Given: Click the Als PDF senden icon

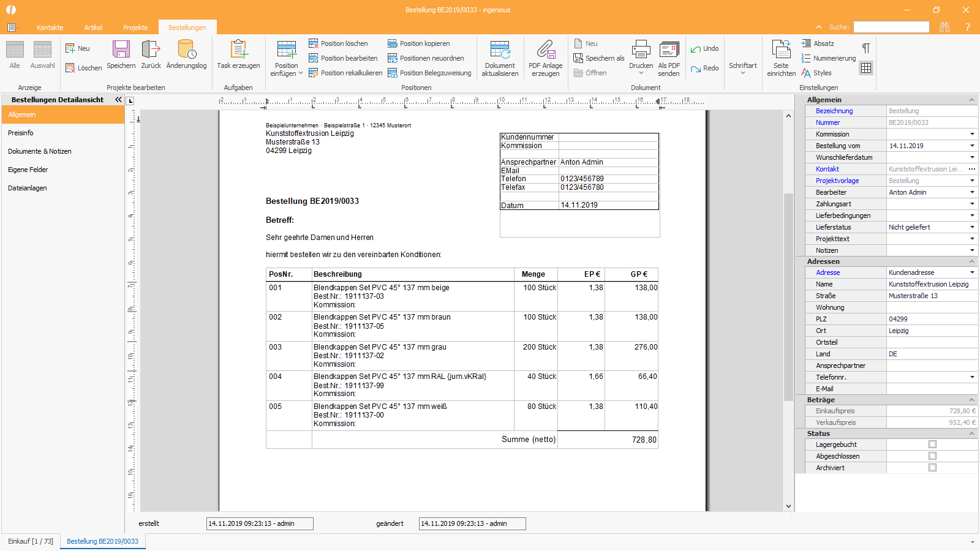Looking at the screenshot, I should coord(669,50).
